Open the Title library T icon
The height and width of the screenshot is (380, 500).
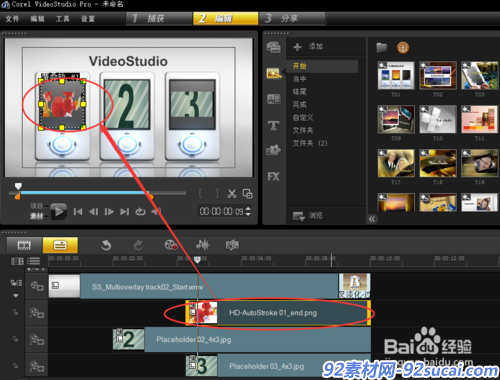(x=274, y=125)
